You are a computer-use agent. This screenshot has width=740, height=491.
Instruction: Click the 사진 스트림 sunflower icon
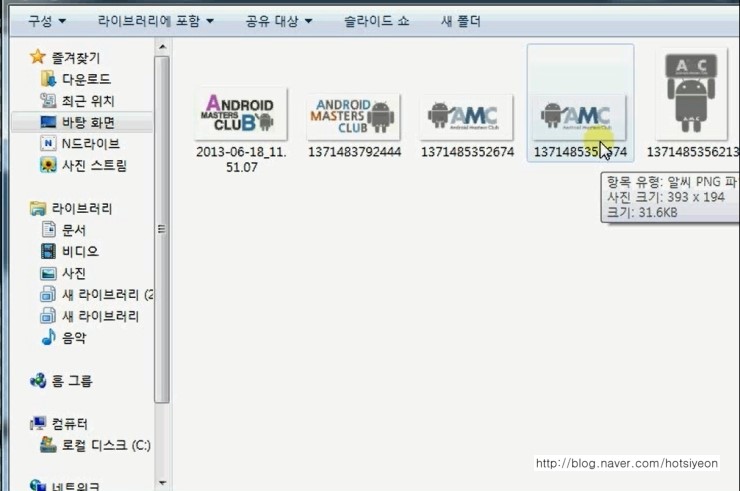(x=48, y=165)
